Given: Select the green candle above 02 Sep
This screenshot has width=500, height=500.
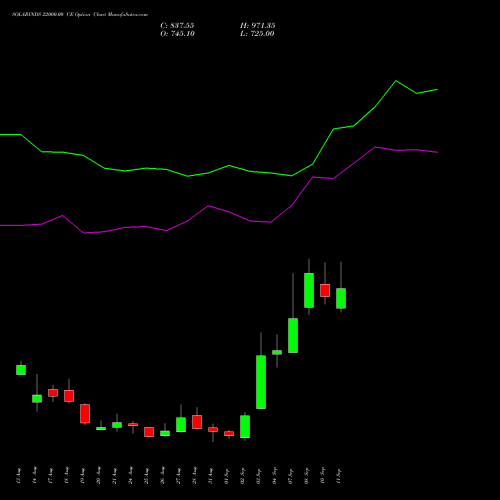Looking at the screenshot, I should point(245,426).
